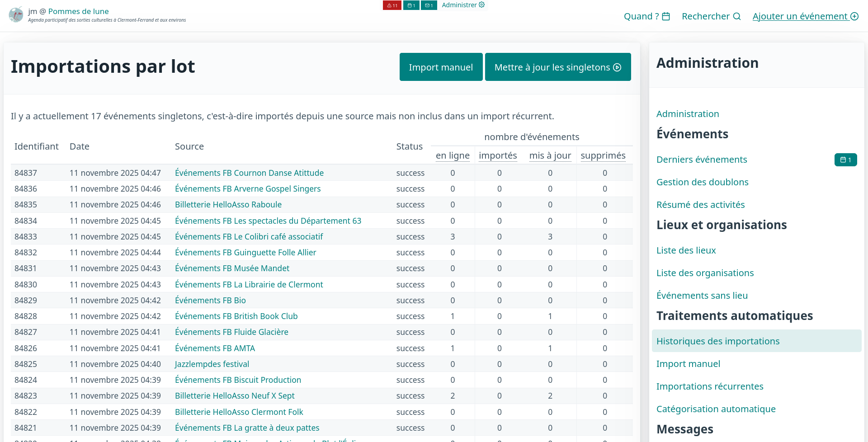Image resolution: width=868 pixels, height=442 pixels.
Task: Open the calendar badge in the top bar
Action: tap(411, 5)
